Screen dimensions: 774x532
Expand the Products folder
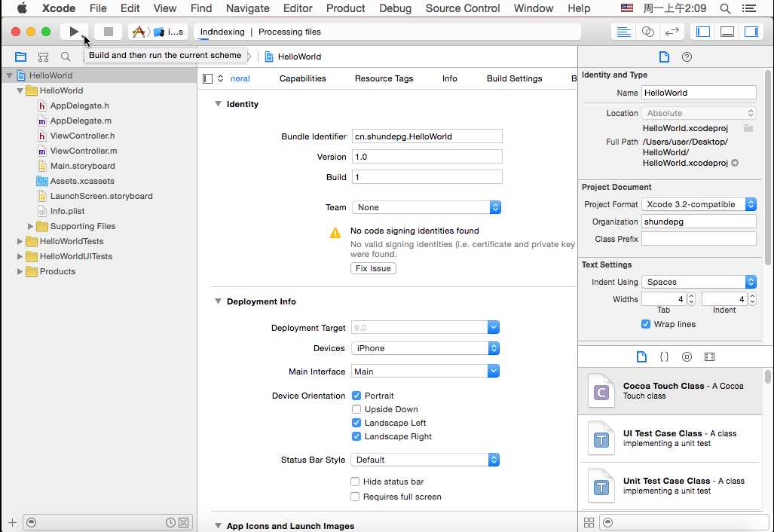pyautogui.click(x=20, y=271)
